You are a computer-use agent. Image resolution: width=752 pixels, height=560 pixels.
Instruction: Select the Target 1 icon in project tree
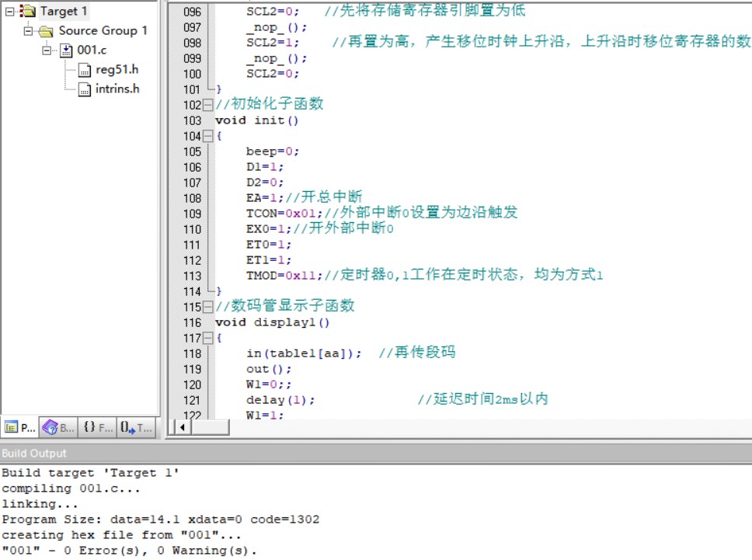tap(27, 11)
